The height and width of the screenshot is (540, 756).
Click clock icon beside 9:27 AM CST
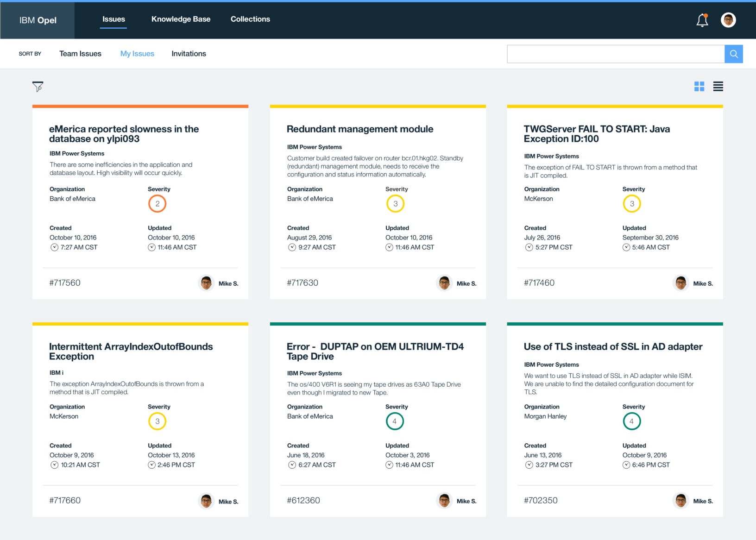pyautogui.click(x=292, y=247)
